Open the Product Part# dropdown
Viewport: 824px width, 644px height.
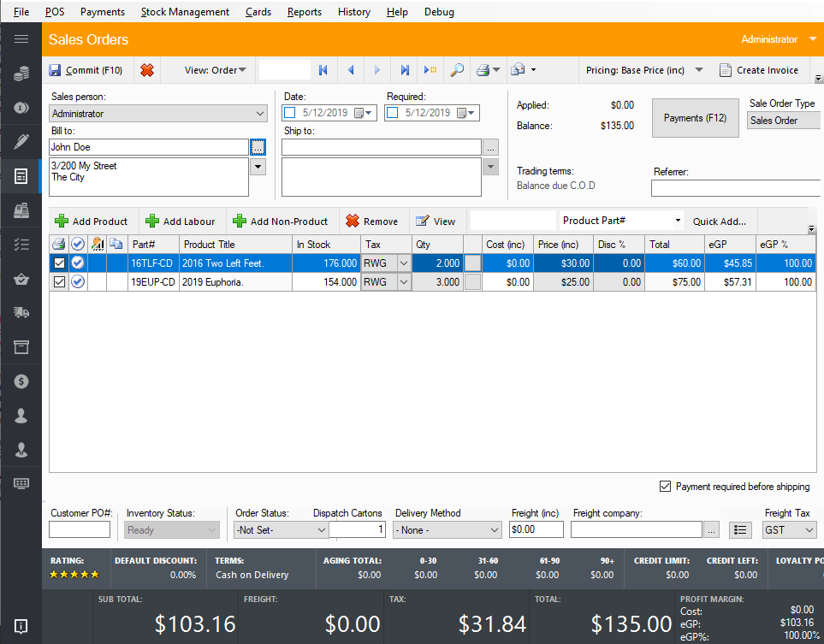click(x=678, y=221)
